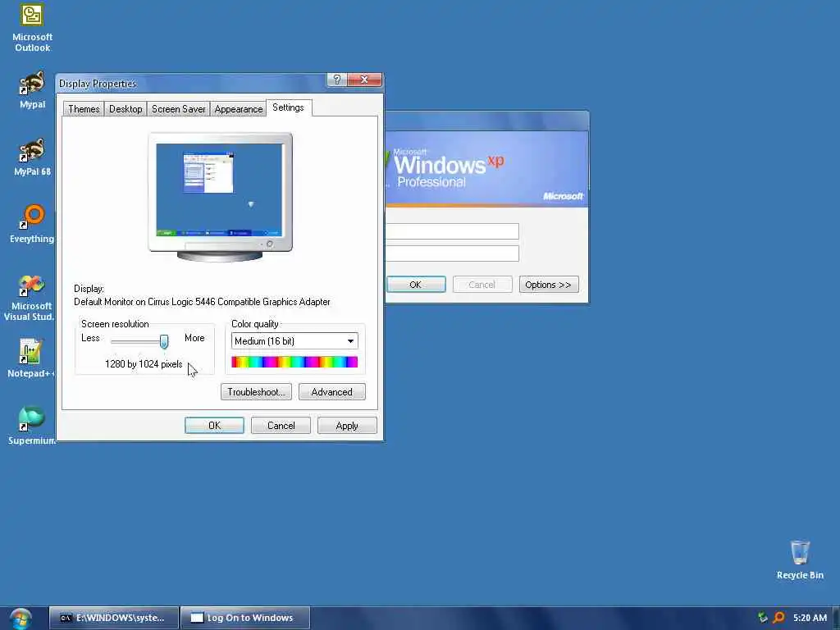Confirm Display Properties with OK
840x630 pixels.
214,426
